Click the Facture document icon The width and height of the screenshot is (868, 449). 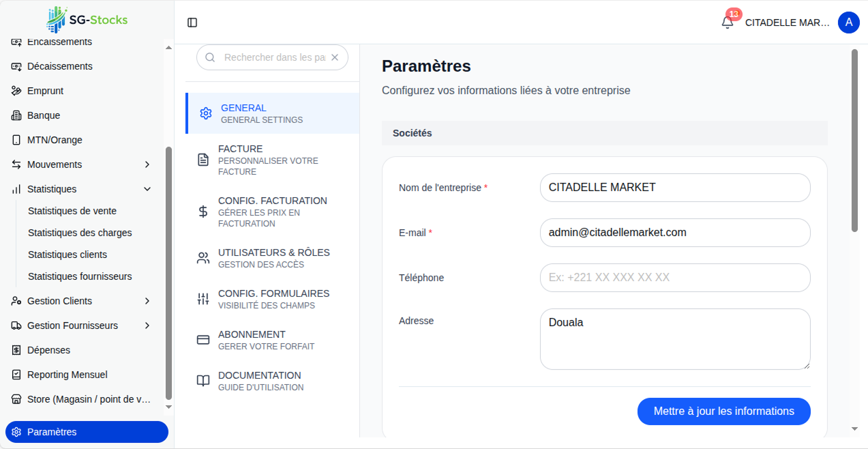203,160
